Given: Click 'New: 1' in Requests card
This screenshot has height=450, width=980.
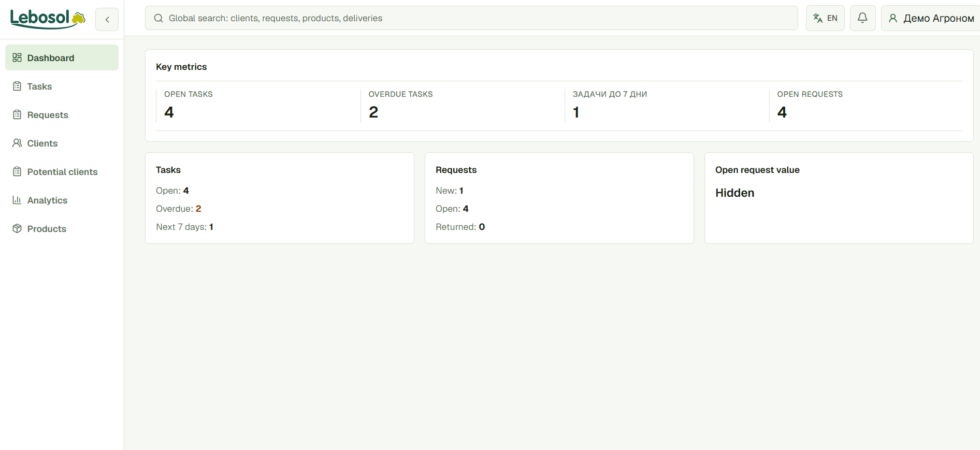Looking at the screenshot, I should tap(450, 191).
